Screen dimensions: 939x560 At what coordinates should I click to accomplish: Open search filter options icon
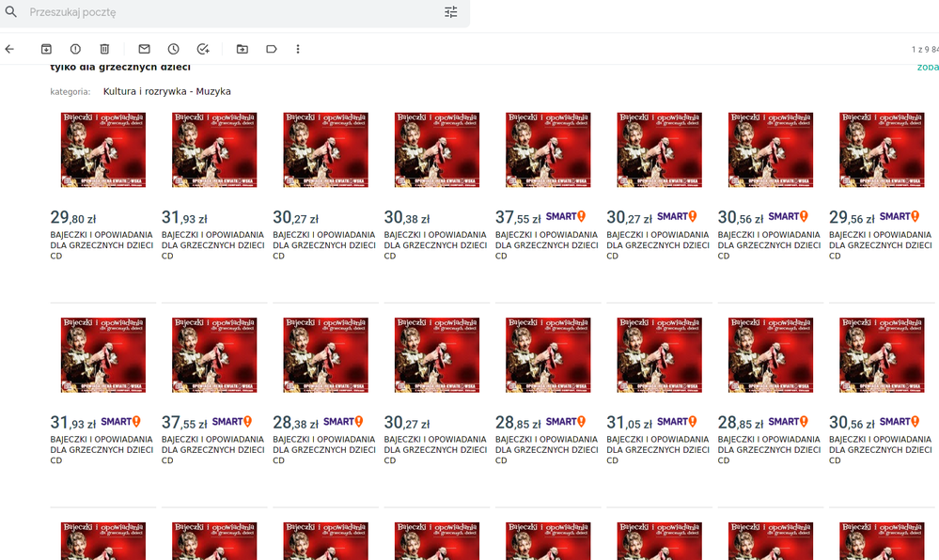click(x=451, y=12)
